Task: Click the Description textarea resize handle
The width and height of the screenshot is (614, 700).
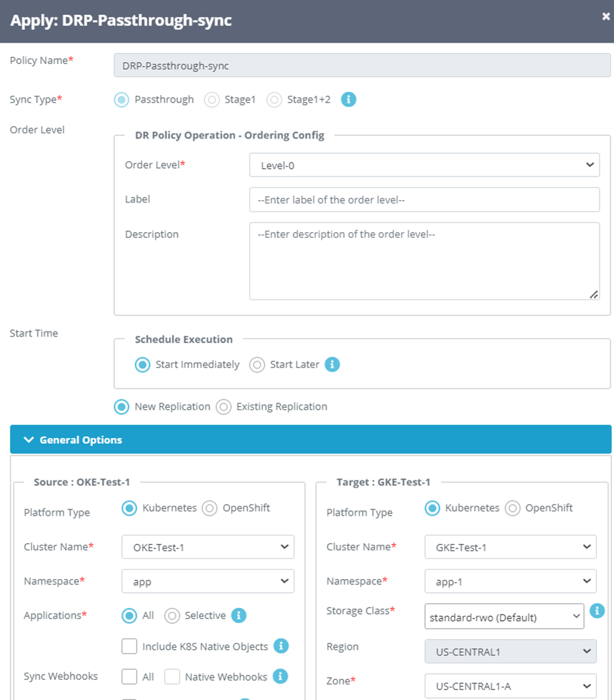Action: [x=594, y=295]
